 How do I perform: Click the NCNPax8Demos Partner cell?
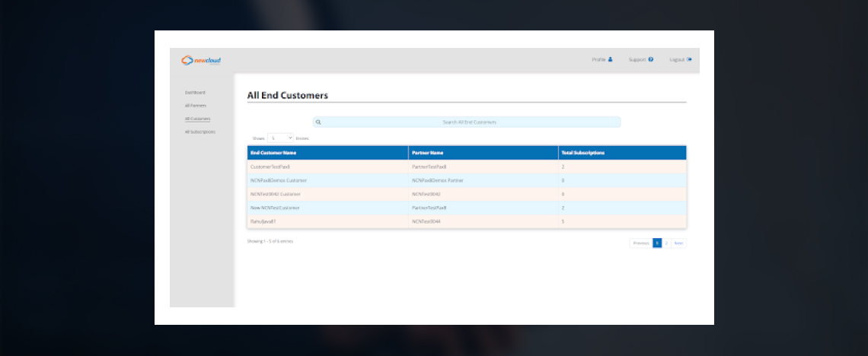[483, 180]
